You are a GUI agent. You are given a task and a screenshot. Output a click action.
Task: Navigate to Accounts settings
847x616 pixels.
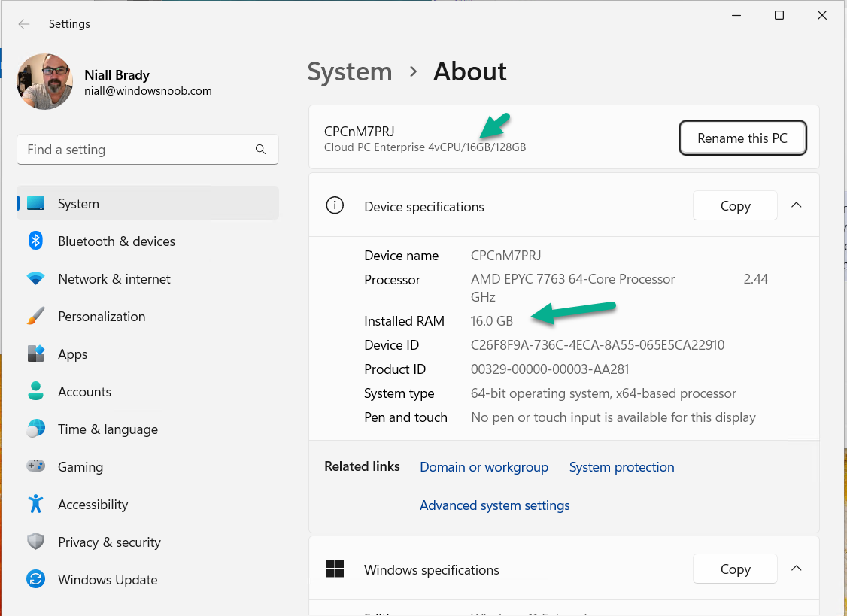pyautogui.click(x=148, y=391)
